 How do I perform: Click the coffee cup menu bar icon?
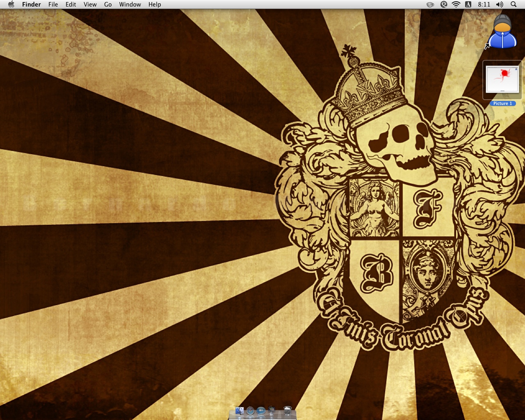click(430, 5)
